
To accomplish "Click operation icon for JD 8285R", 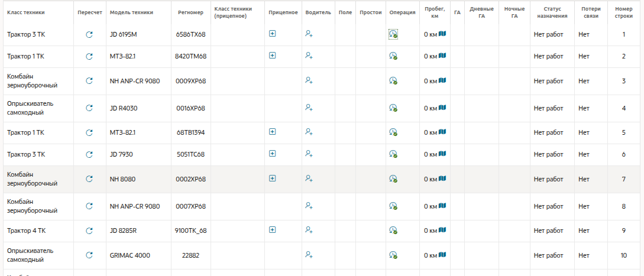I will [393, 230].
